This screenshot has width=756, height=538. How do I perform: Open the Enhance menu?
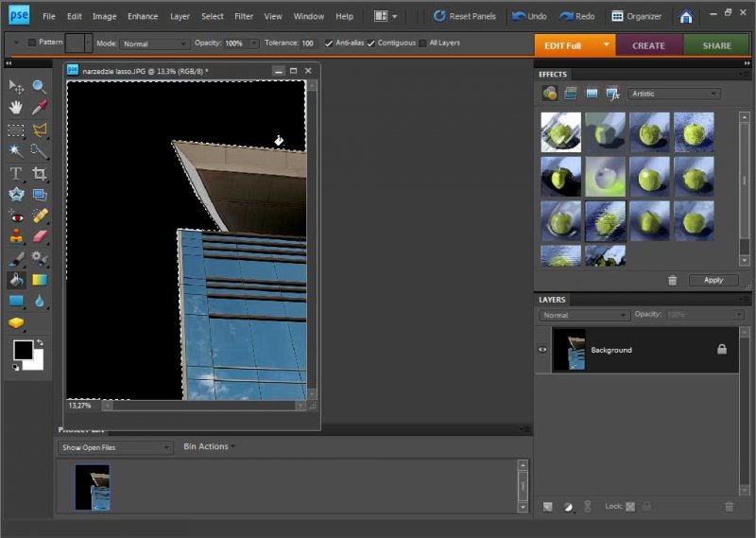pos(143,16)
